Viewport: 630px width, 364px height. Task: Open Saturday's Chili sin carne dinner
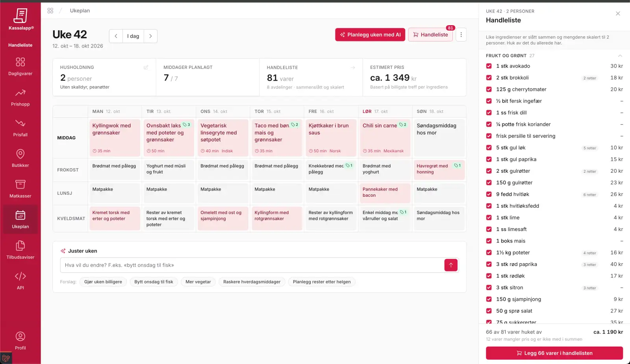pyautogui.click(x=385, y=138)
